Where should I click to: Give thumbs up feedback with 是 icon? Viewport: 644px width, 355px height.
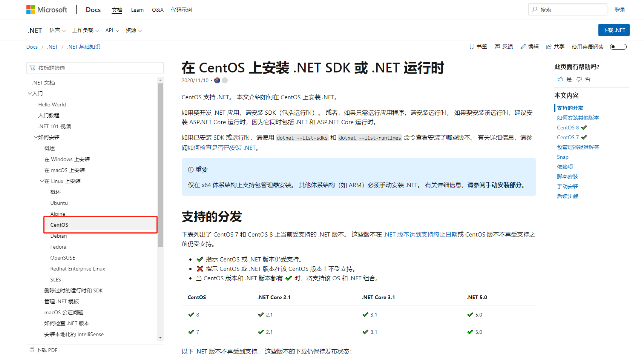click(560, 79)
